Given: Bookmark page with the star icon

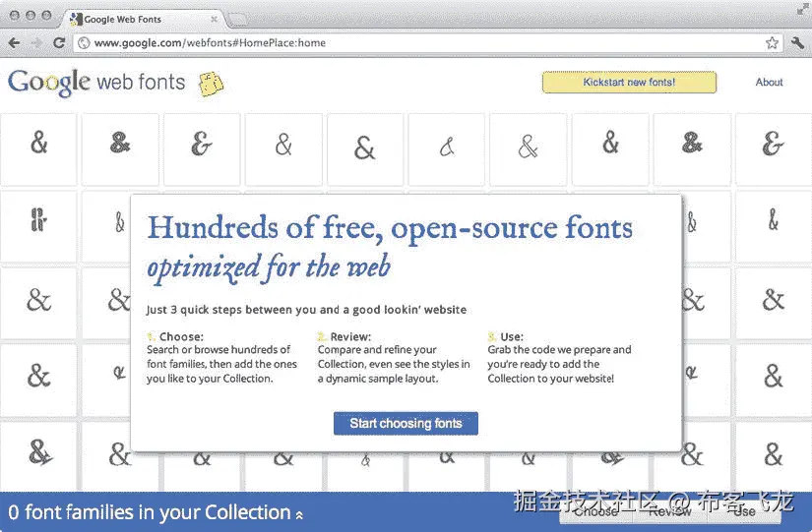Looking at the screenshot, I should (772, 42).
